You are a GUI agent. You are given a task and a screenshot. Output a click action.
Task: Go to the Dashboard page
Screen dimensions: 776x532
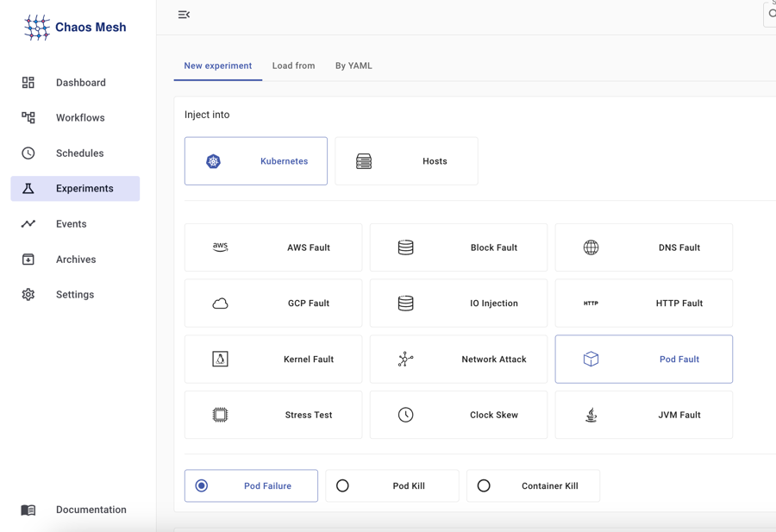pos(80,83)
